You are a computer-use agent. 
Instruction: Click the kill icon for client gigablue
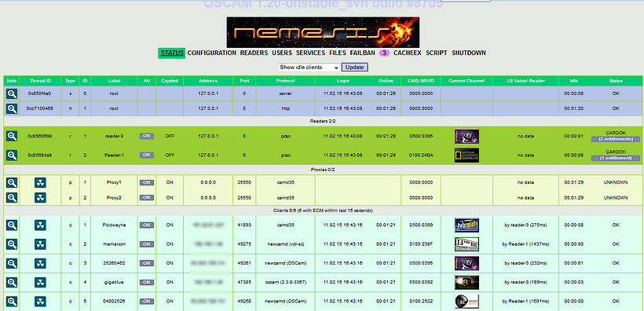click(x=40, y=282)
